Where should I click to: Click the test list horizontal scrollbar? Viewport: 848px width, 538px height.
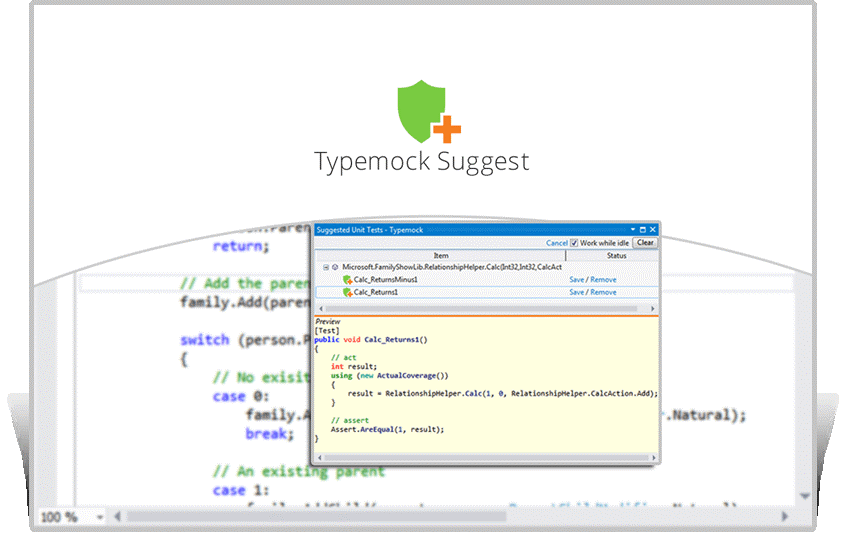click(x=481, y=309)
